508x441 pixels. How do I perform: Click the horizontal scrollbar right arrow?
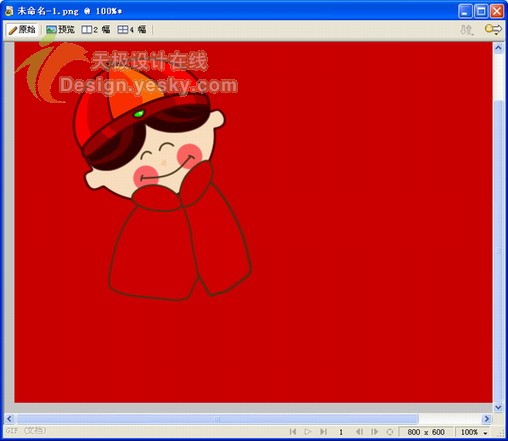tap(487, 419)
